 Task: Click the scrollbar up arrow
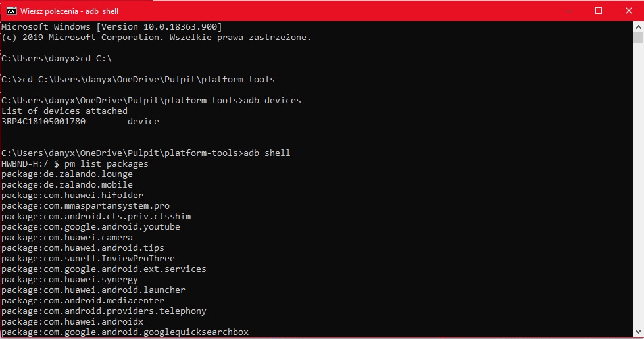[638, 27]
